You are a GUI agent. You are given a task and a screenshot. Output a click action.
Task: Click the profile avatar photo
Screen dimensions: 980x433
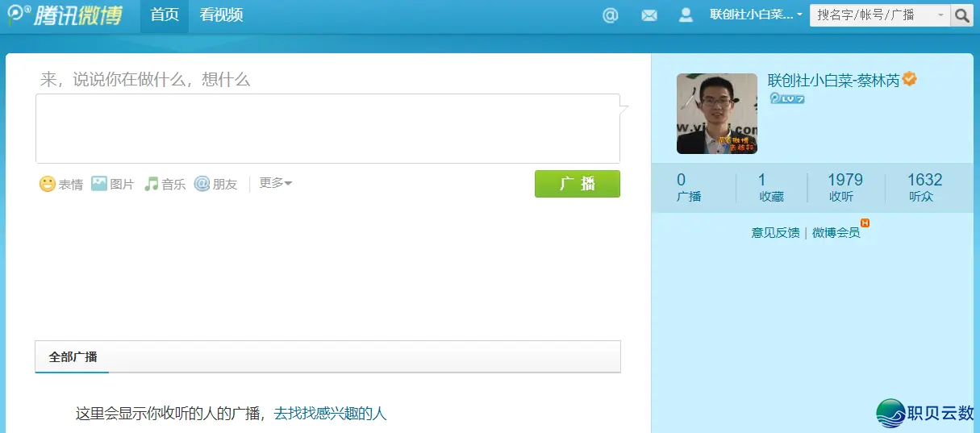[x=717, y=114]
